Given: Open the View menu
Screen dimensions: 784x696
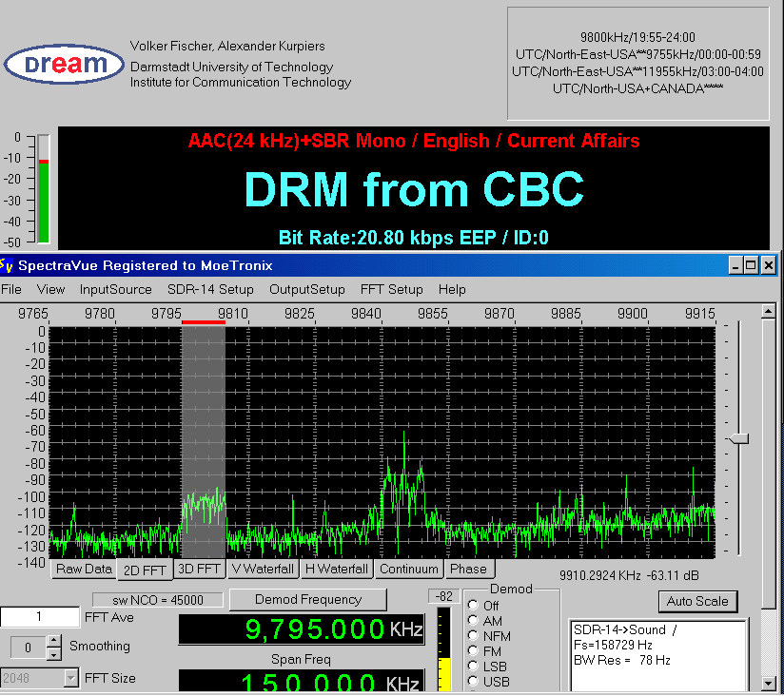Looking at the screenshot, I should coord(50,289).
